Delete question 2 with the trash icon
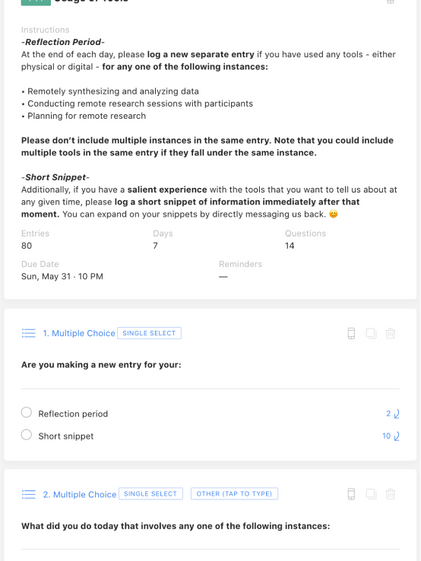Screen dimensions: 421x561 tap(390, 494)
